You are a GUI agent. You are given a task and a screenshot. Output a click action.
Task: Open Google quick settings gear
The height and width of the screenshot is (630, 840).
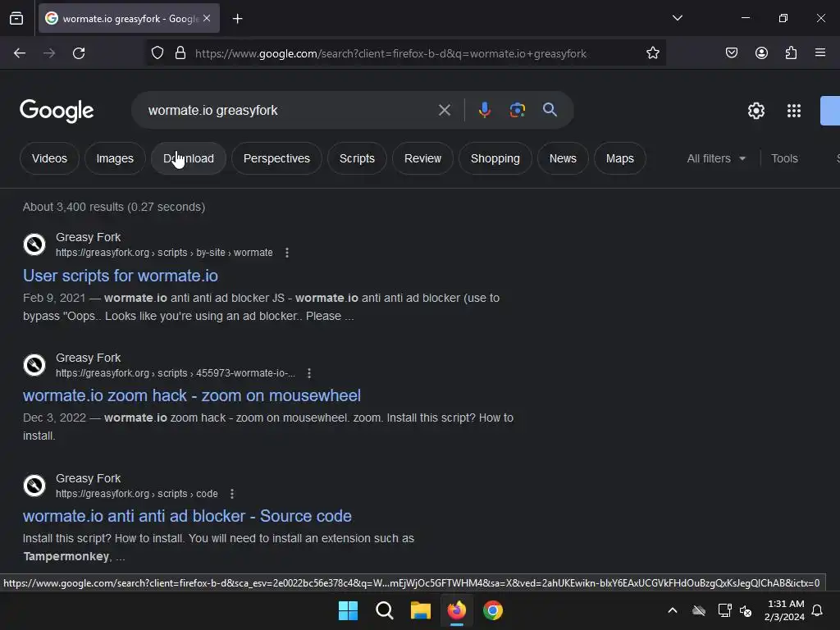(x=756, y=111)
